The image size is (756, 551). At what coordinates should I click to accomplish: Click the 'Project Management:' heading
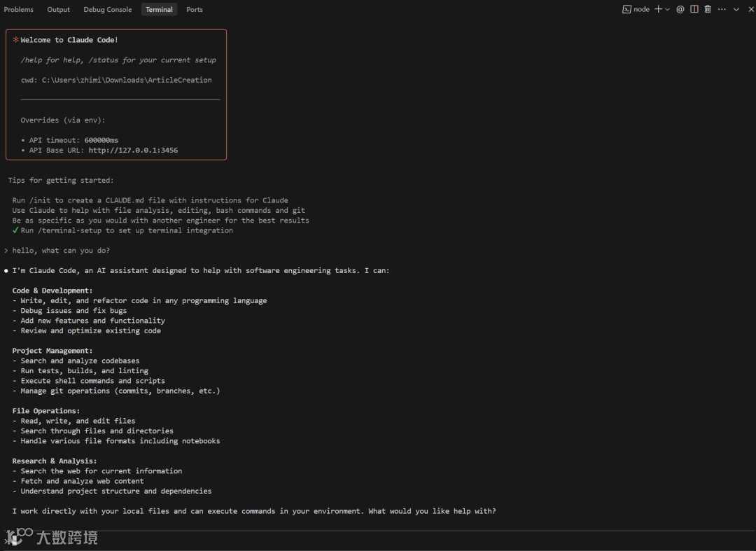click(52, 351)
